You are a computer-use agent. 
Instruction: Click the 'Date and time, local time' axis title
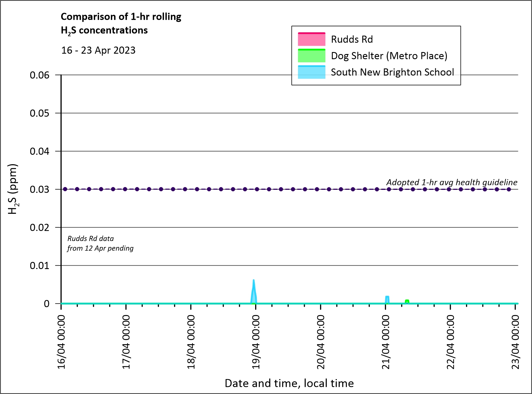(x=289, y=383)
